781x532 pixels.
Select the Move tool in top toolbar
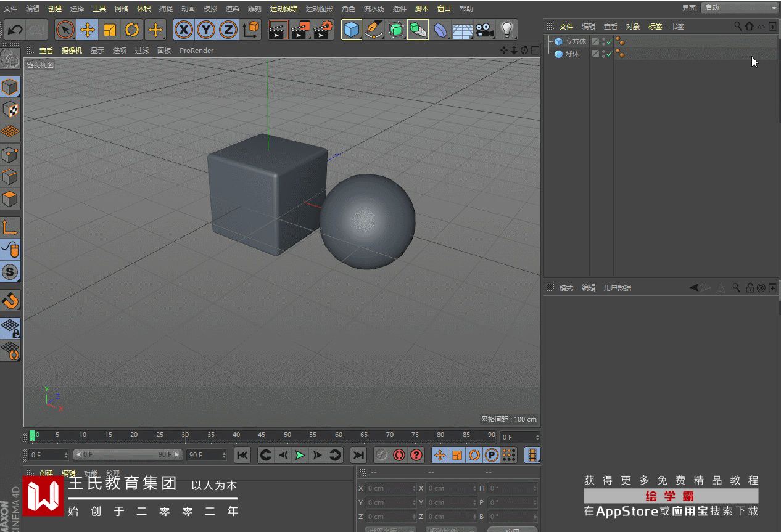[88, 30]
